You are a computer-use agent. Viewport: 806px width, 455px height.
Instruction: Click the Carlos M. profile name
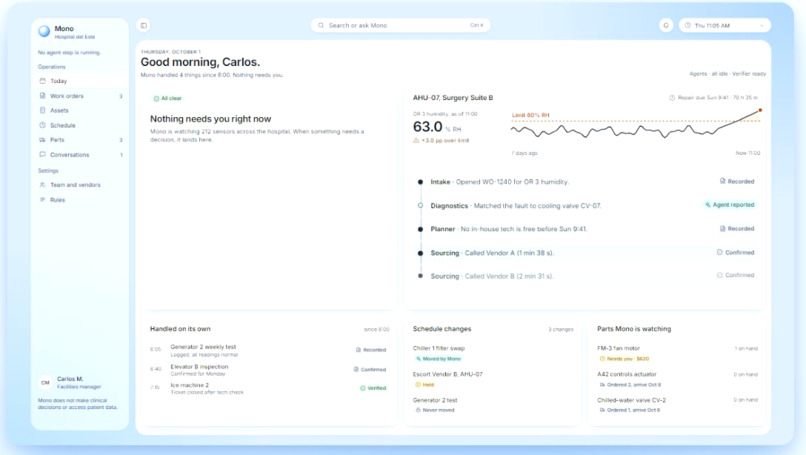[70, 379]
